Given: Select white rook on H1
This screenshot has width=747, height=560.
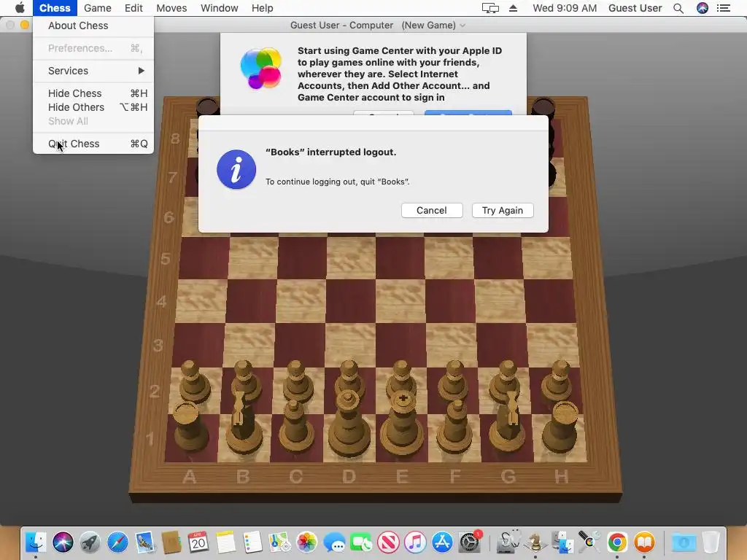Looking at the screenshot, I should tap(561, 427).
